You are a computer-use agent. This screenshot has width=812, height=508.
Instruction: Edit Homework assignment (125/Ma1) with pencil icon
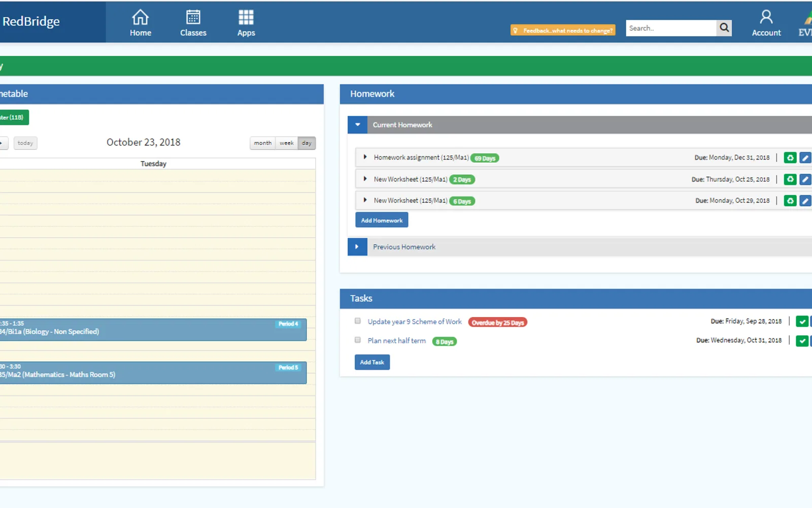(805, 158)
